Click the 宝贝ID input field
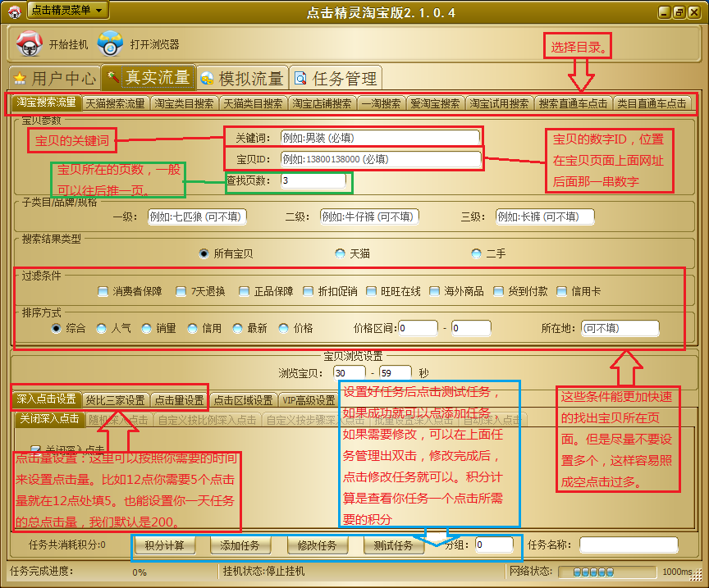Screen dimensions: 709x588 tap(381, 158)
